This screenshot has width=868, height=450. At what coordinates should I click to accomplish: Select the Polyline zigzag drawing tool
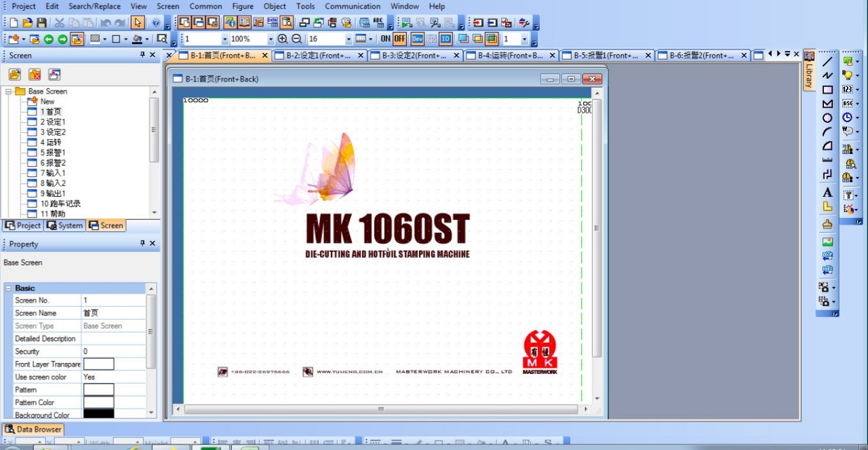827,75
